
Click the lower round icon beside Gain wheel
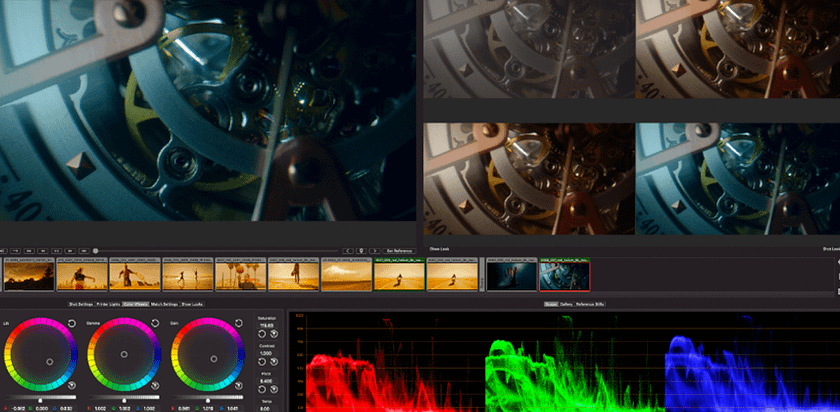click(239, 385)
